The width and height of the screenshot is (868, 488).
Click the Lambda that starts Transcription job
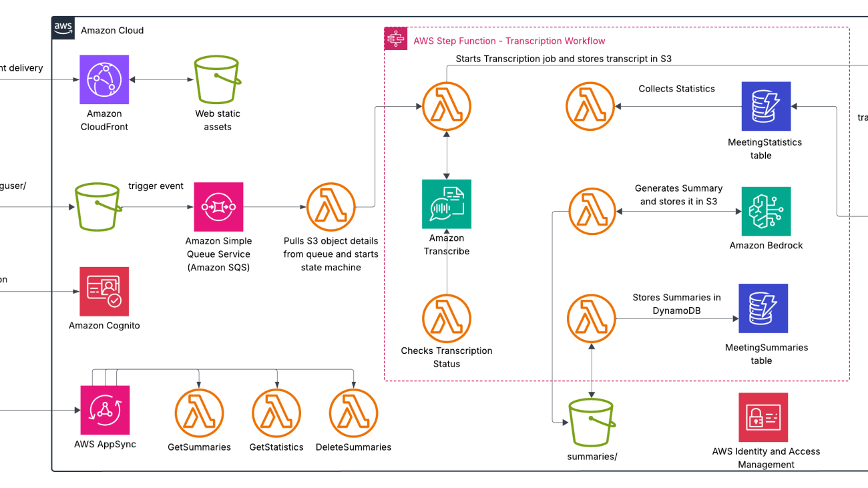pyautogui.click(x=447, y=105)
